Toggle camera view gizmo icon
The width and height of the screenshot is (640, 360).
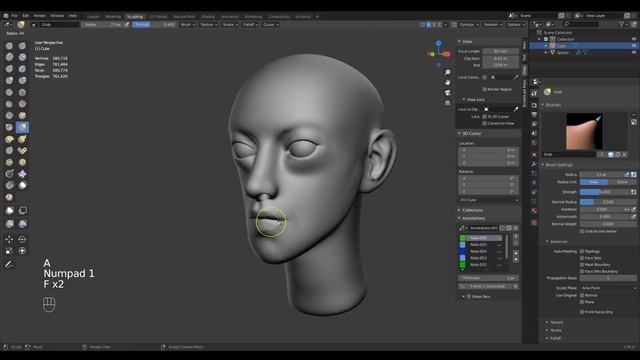point(448,93)
